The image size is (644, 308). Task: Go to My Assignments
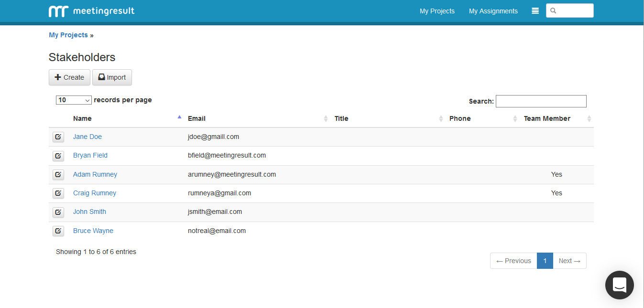pos(493,11)
